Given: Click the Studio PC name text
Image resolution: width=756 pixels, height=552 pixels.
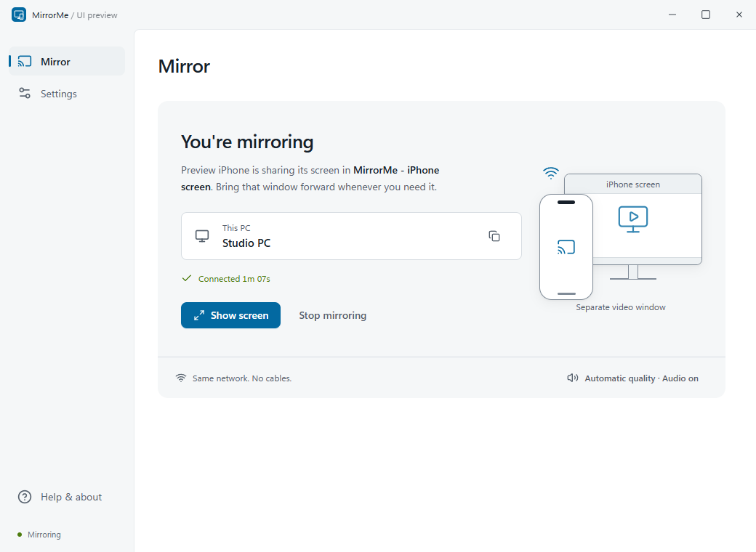Looking at the screenshot, I should click(246, 243).
